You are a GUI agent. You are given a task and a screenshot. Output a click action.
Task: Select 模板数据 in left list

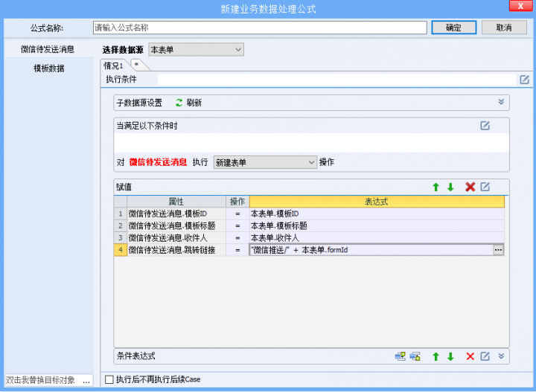click(x=49, y=68)
